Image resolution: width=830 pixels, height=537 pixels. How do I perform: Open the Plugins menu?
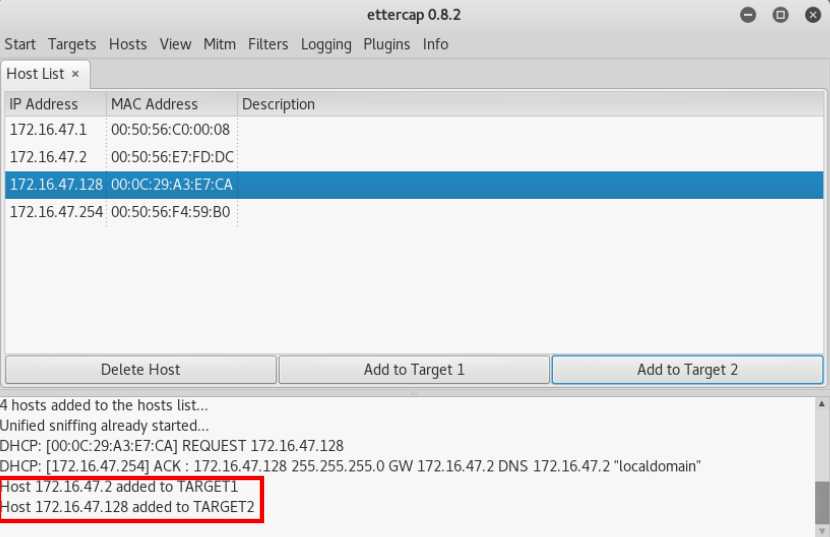point(387,44)
